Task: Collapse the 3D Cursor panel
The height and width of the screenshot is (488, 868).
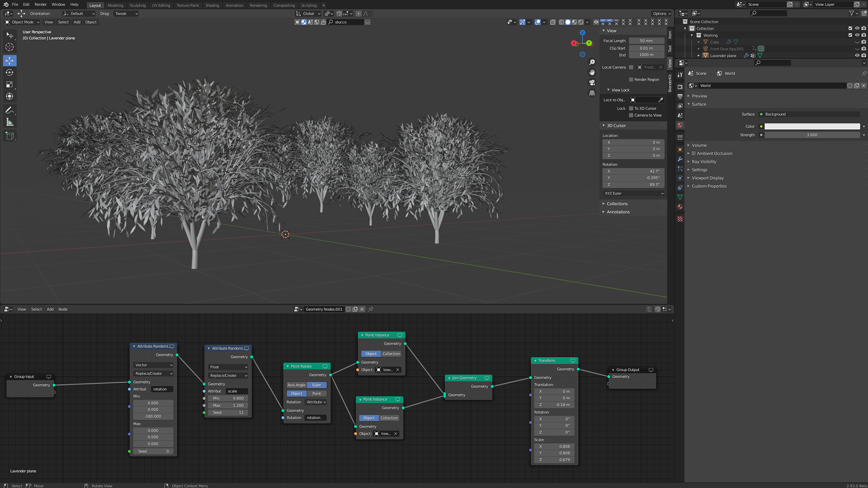Action: click(x=616, y=126)
